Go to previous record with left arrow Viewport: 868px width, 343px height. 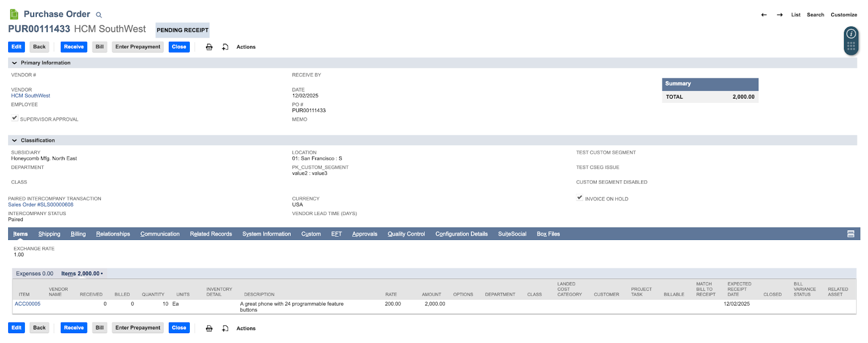click(764, 15)
